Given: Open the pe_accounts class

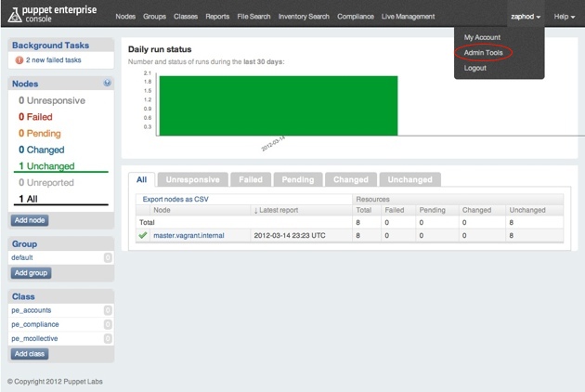Looking at the screenshot, I should point(31,310).
